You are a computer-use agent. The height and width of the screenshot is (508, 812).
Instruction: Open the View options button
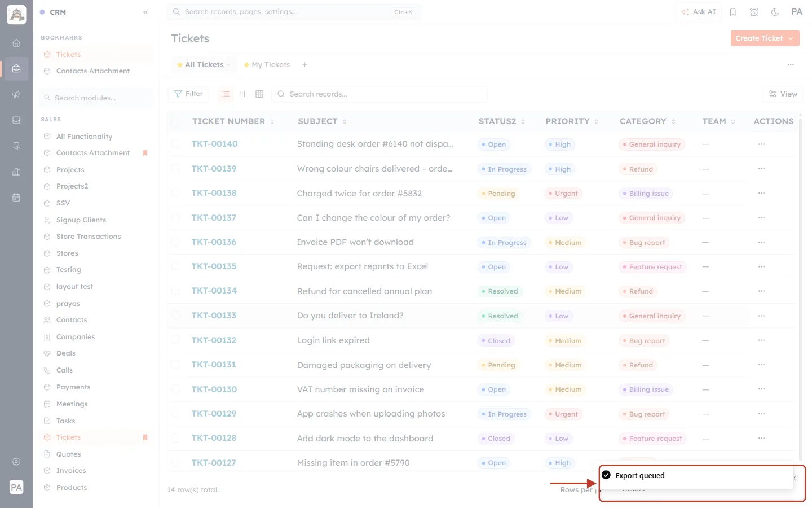[783, 94]
